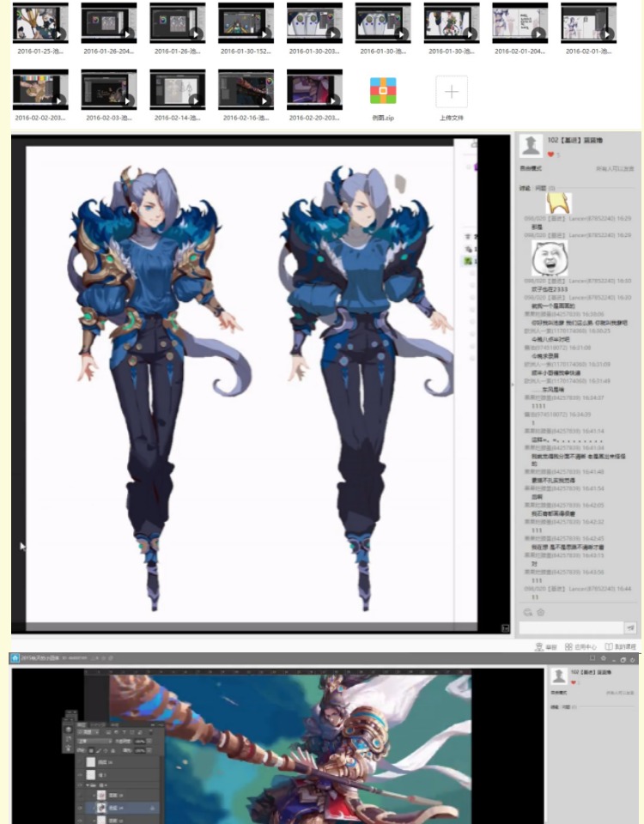Image resolution: width=644 pixels, height=824 pixels.
Task: Click the white-faced cat sticker in chat
Action: pyautogui.click(x=550, y=258)
